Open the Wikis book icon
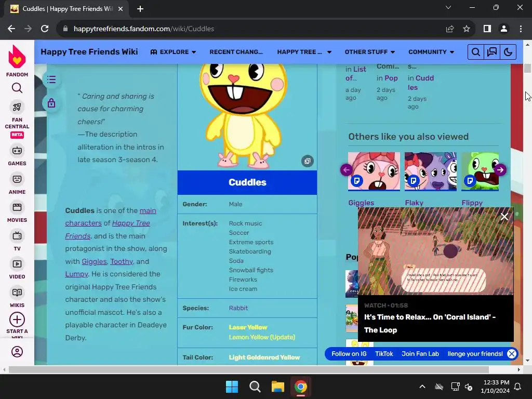The image size is (532, 399). coord(17,292)
